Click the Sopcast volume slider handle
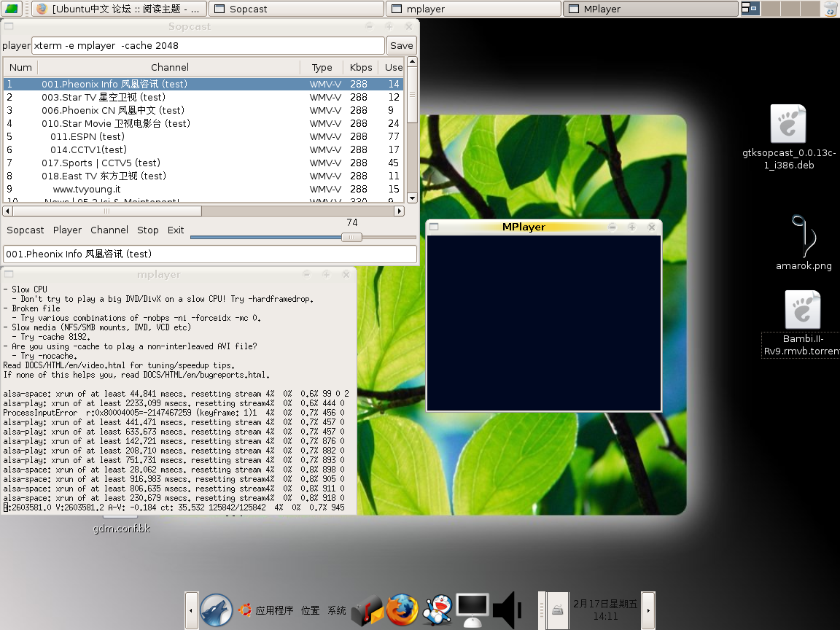The width and height of the screenshot is (840, 630). point(351,237)
